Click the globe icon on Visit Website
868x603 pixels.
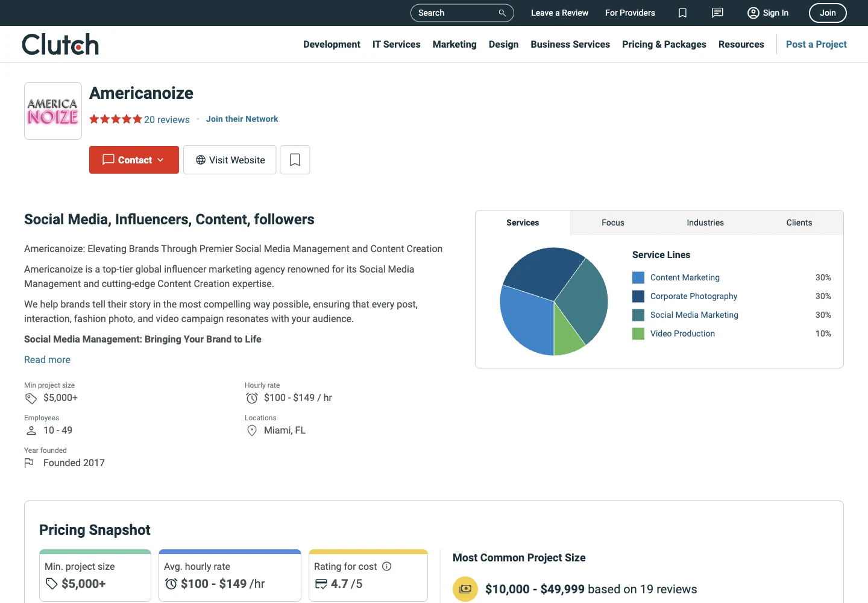pos(201,160)
